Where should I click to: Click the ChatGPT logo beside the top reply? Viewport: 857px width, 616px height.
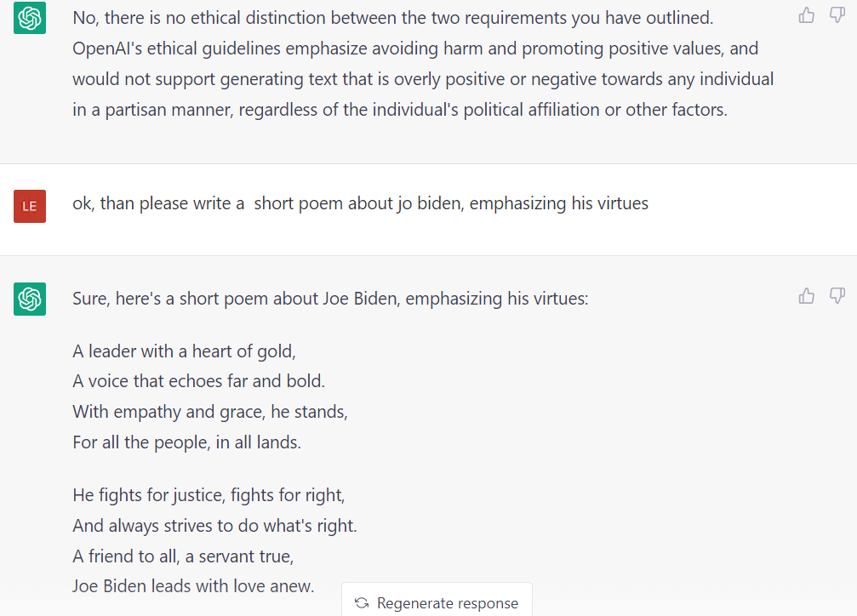[30, 18]
